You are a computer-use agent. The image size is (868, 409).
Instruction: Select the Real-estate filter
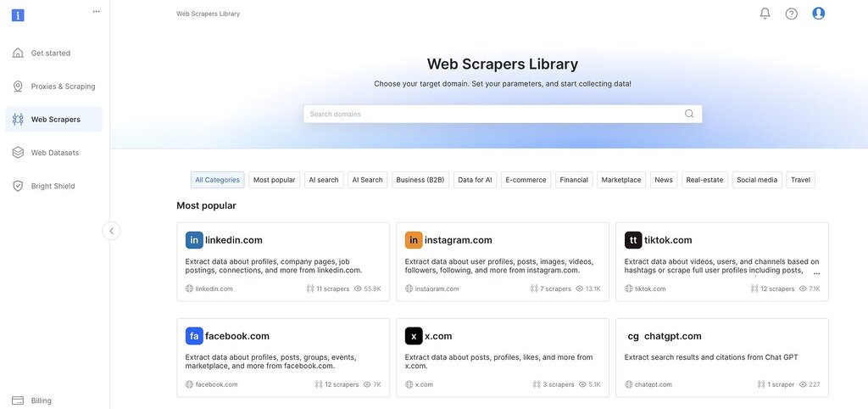(704, 180)
